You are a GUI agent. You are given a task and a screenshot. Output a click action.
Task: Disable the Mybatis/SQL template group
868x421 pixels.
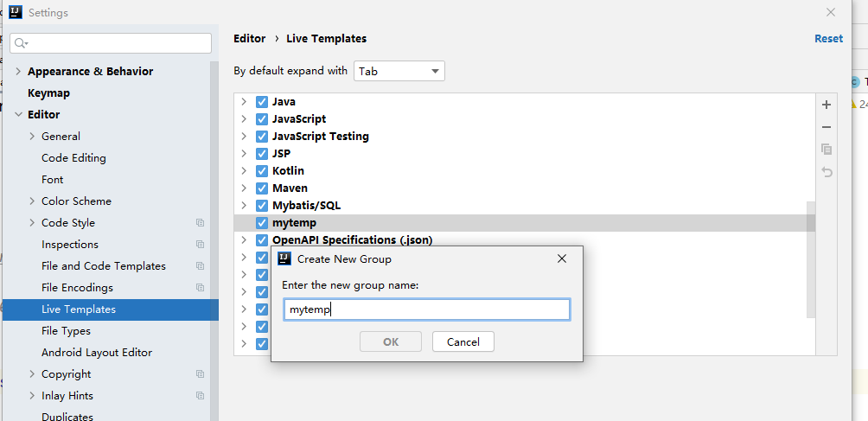pos(262,206)
